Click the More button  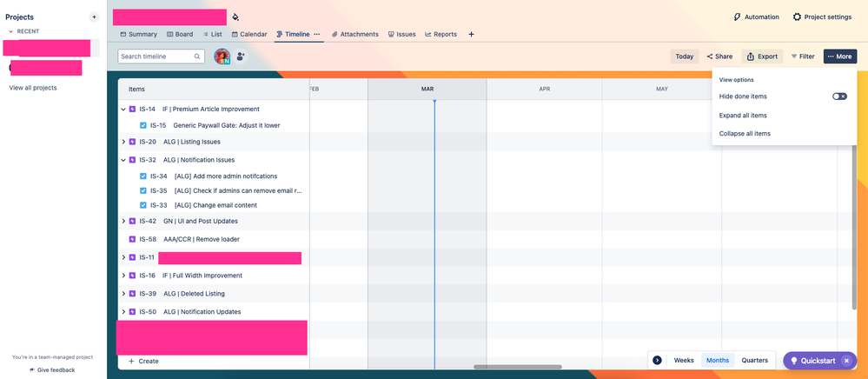coord(840,57)
